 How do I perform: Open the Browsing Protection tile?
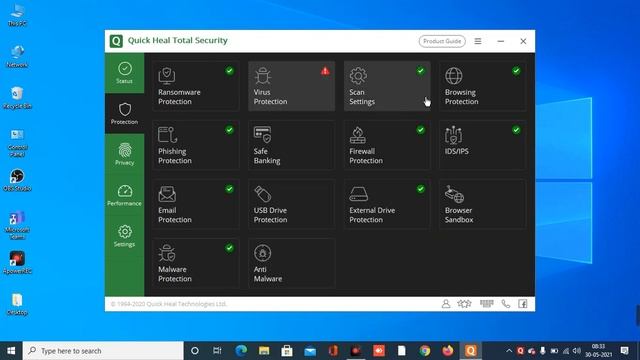tap(482, 86)
